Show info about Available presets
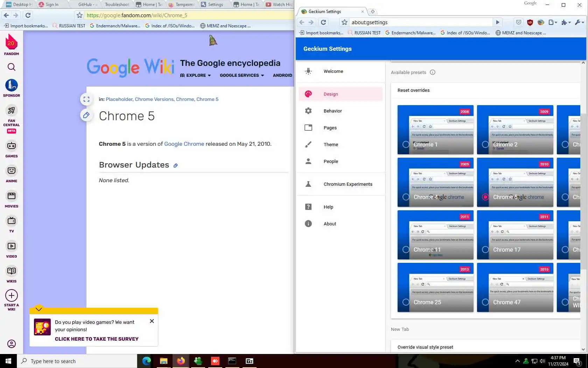This screenshot has width=588, height=368. tap(433, 72)
